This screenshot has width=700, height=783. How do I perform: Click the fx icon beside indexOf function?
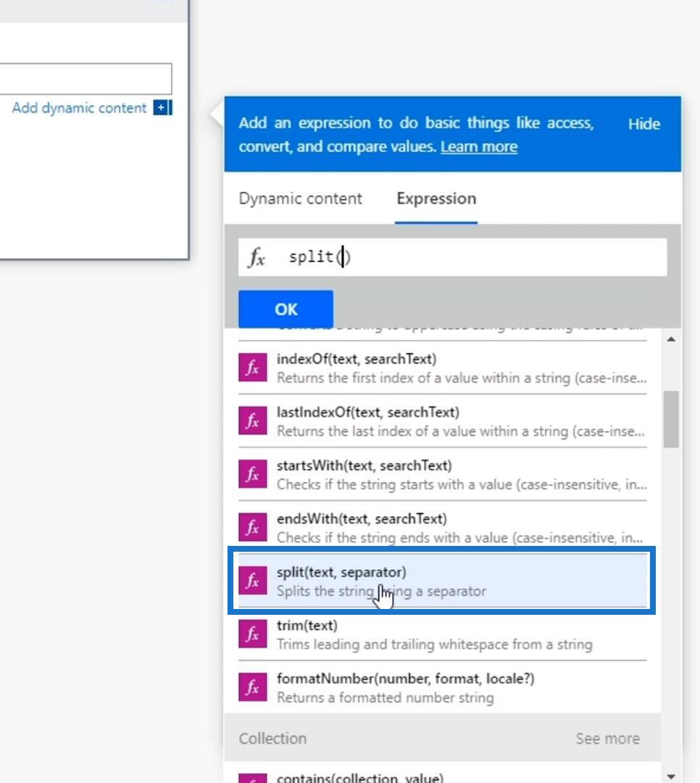pos(253,368)
